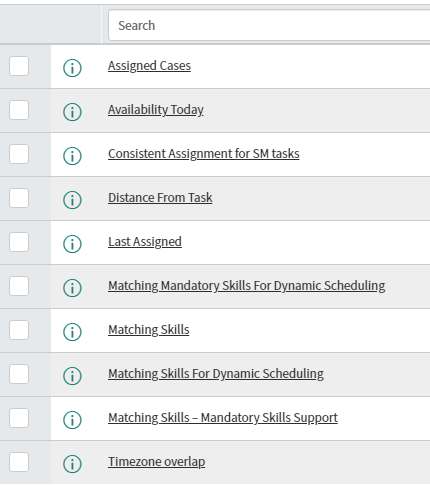Click info icon beside Last Assigned
The height and width of the screenshot is (486, 430).
72,244
